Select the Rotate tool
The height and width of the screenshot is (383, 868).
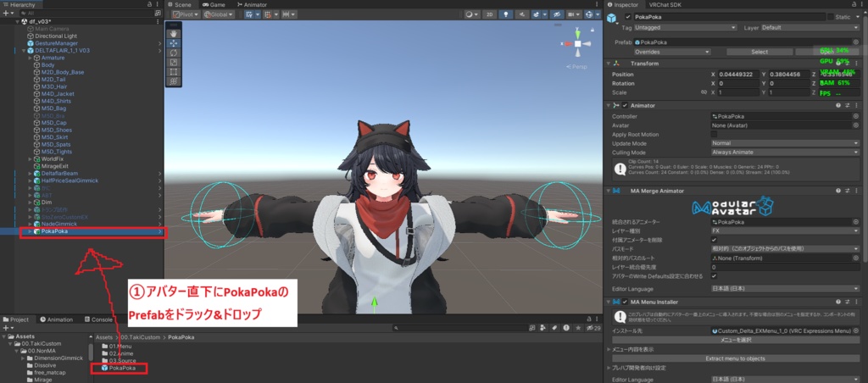click(x=174, y=53)
